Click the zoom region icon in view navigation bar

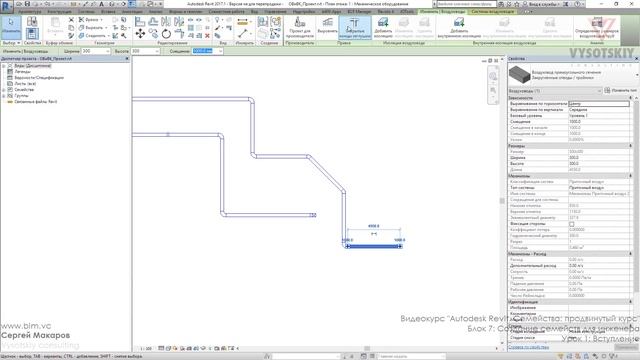tap(493, 90)
